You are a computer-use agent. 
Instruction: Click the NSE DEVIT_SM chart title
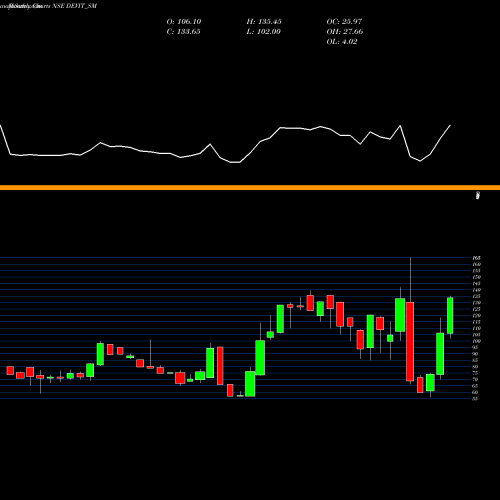[75, 6]
